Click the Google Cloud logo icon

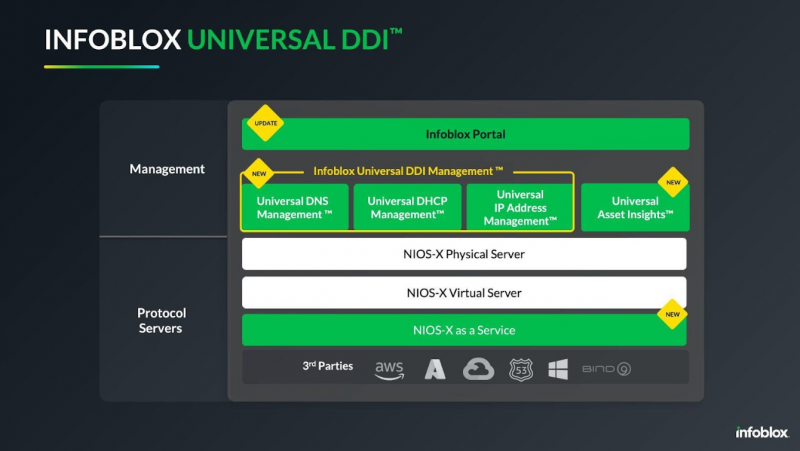(479, 369)
